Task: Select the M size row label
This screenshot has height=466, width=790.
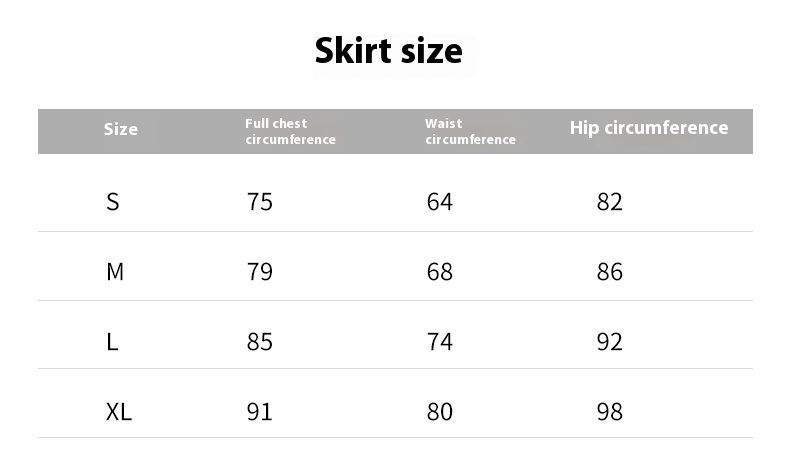Action: click(x=115, y=272)
